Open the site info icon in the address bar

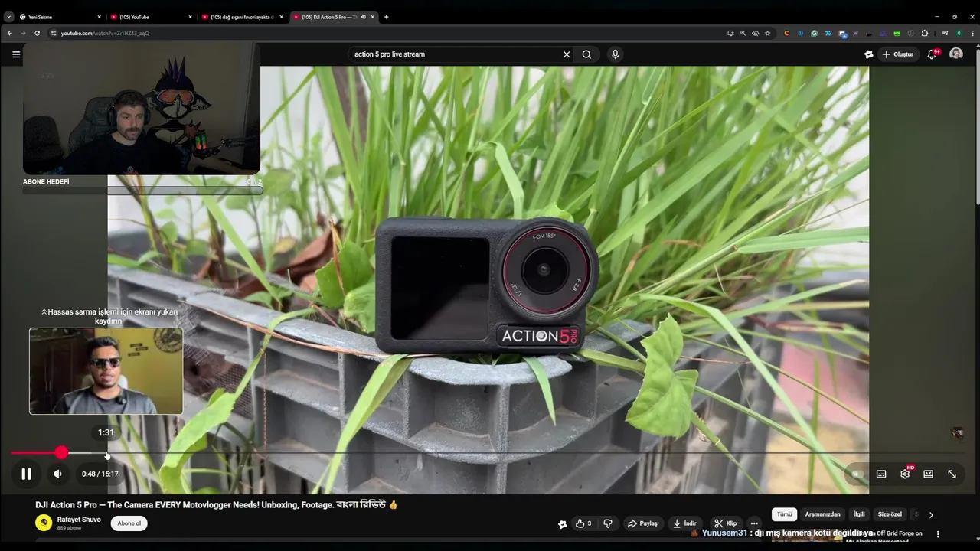[x=54, y=33]
